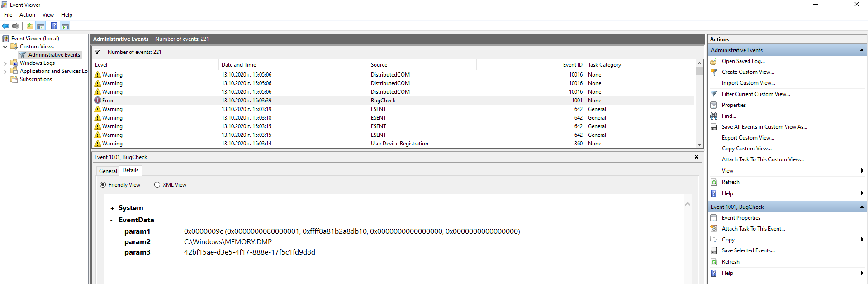Collapse the Event 1001, BugCheck actions section
The width and height of the screenshot is (868, 284).
pos(862,207)
